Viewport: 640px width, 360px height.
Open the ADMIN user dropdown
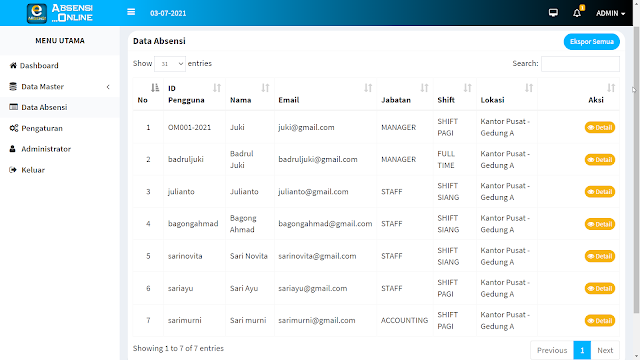click(610, 13)
